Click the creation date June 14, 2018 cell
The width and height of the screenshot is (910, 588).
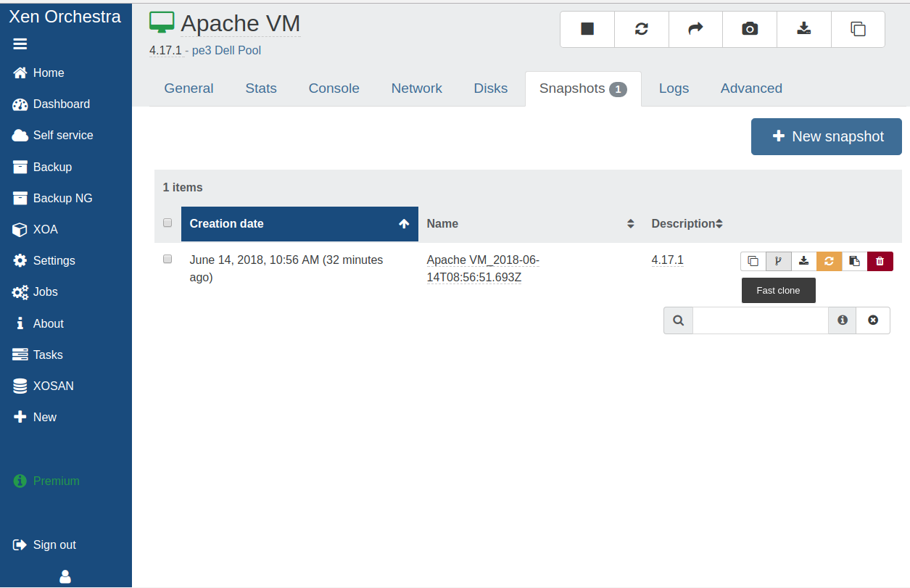click(286, 268)
